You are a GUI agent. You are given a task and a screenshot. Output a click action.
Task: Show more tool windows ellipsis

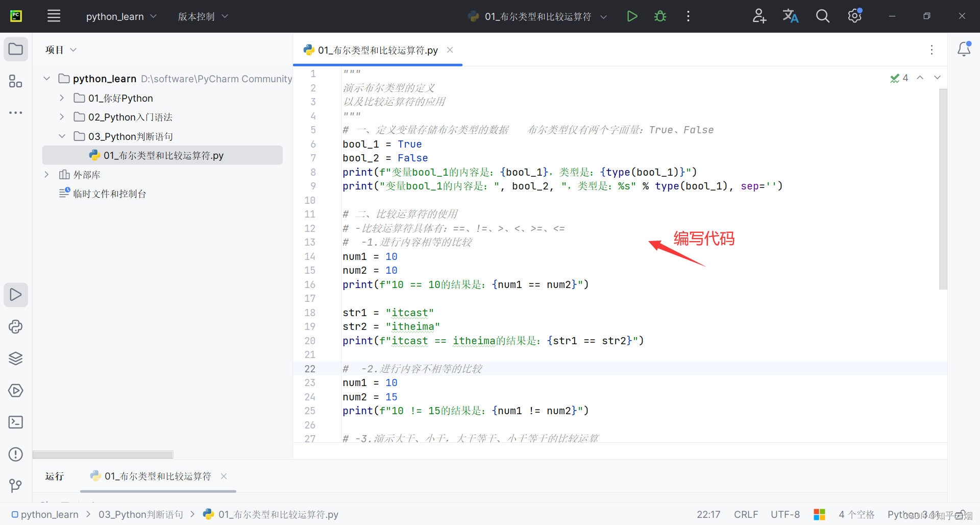[x=16, y=112]
